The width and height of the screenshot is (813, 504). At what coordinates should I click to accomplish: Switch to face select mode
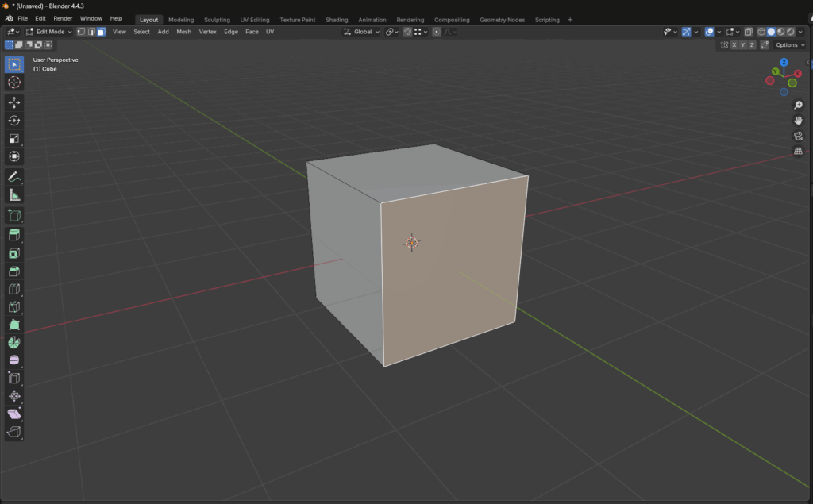coord(101,32)
